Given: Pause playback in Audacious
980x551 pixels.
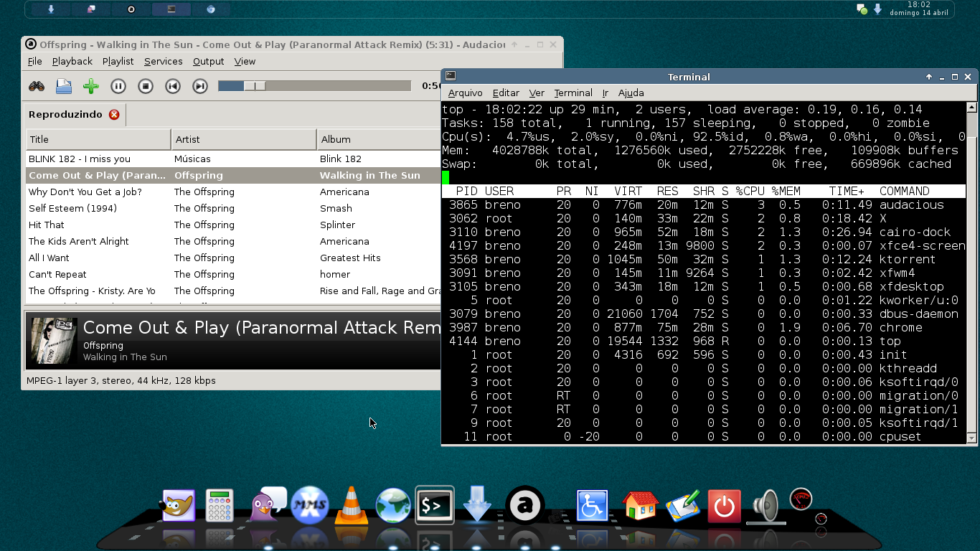Looking at the screenshot, I should [x=118, y=86].
